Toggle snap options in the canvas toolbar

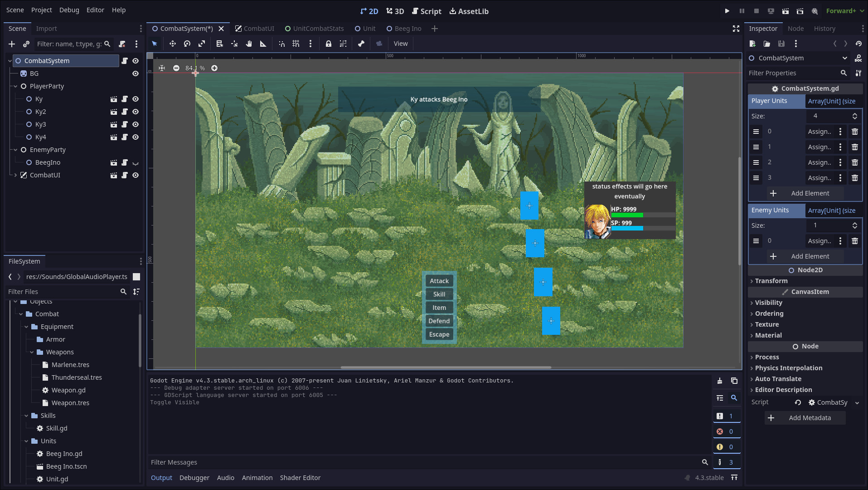[310, 44]
